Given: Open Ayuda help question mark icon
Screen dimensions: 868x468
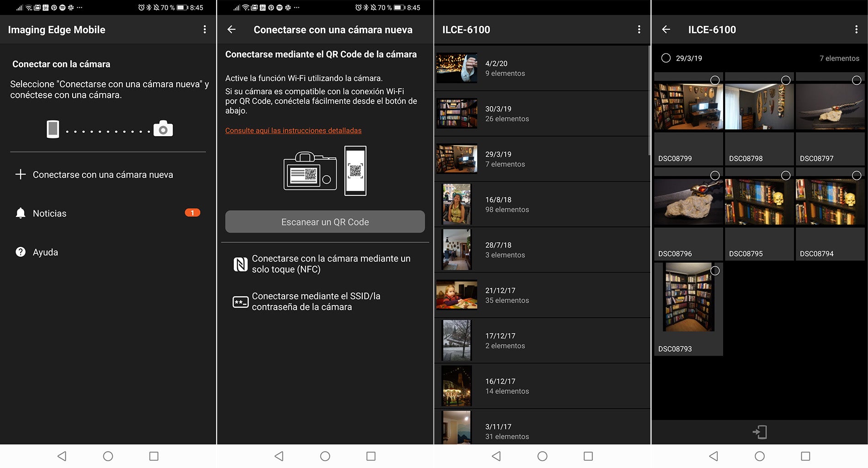Looking at the screenshot, I should 21,252.
